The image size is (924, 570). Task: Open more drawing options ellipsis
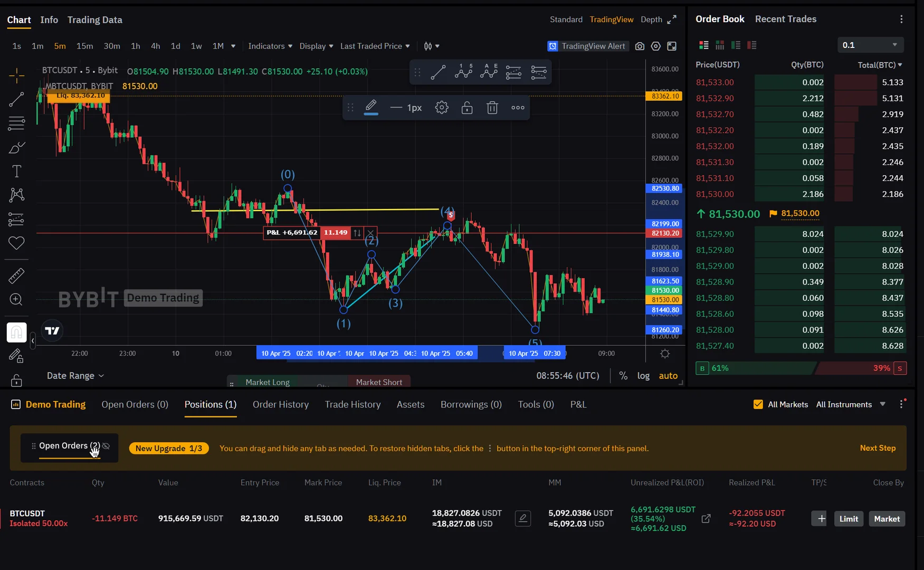pyautogui.click(x=518, y=108)
